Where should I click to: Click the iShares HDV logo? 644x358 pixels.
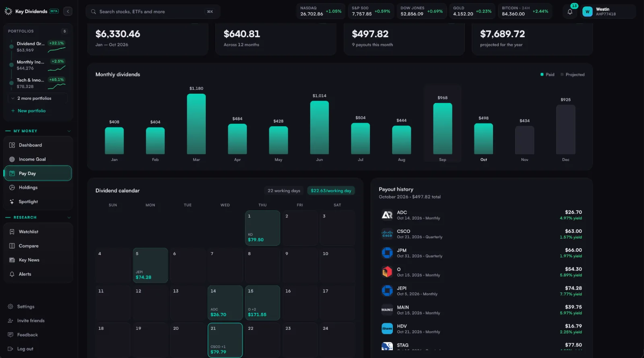tap(387, 329)
